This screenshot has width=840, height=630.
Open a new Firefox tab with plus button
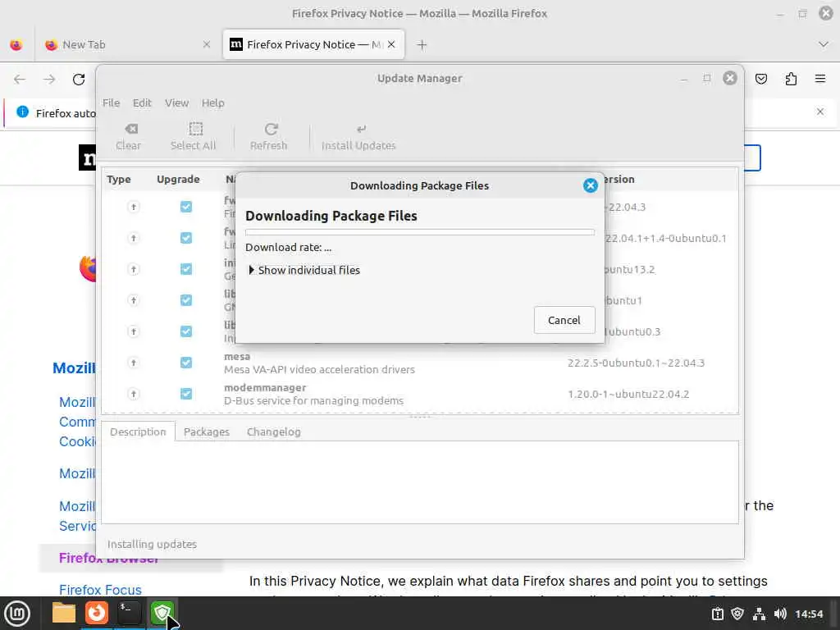pos(422,45)
